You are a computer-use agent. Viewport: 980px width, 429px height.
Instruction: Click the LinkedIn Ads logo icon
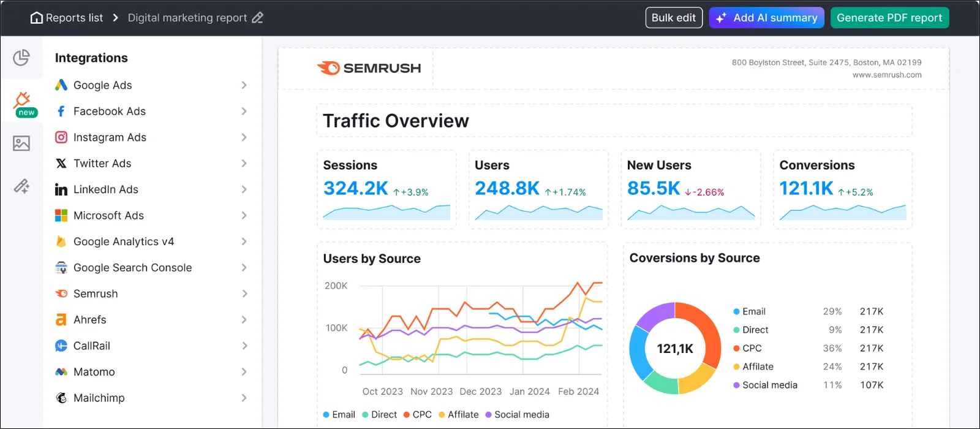coord(61,189)
